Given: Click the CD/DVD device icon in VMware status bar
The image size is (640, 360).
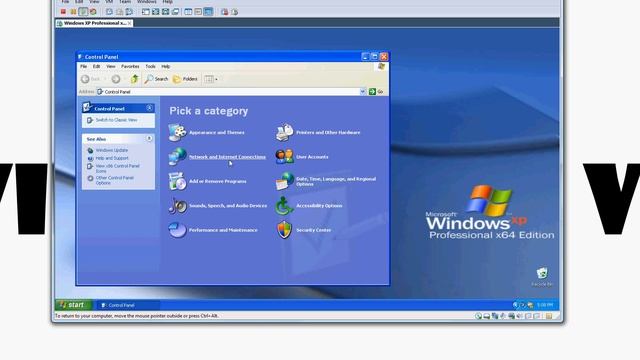Looking at the screenshot, I should tap(478, 316).
